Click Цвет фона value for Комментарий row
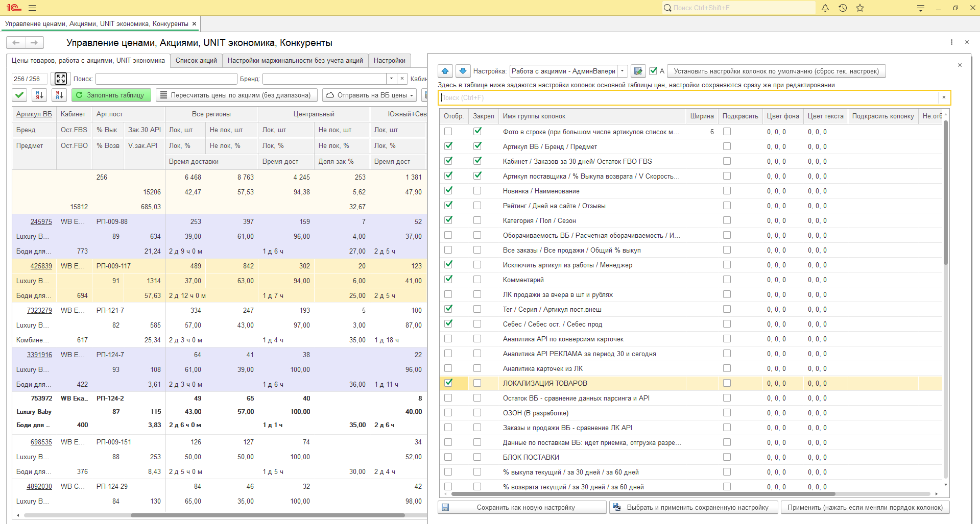The image size is (980, 524). tap(776, 280)
